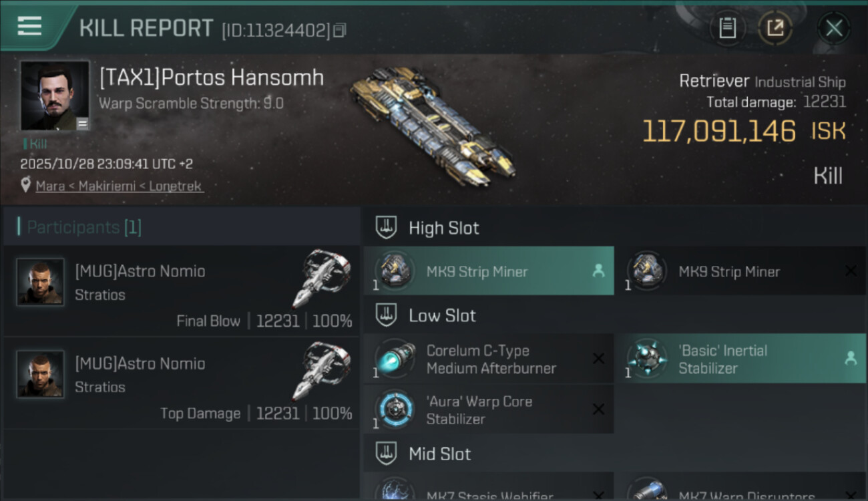
Task: Select Astro Nomio Final Blow entry
Action: click(x=181, y=291)
